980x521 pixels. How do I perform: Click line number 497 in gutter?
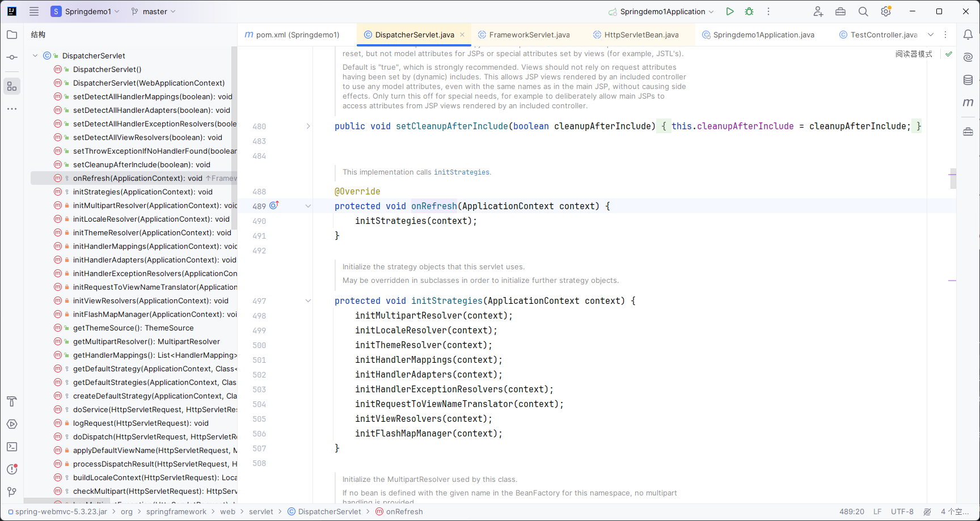[x=259, y=301]
